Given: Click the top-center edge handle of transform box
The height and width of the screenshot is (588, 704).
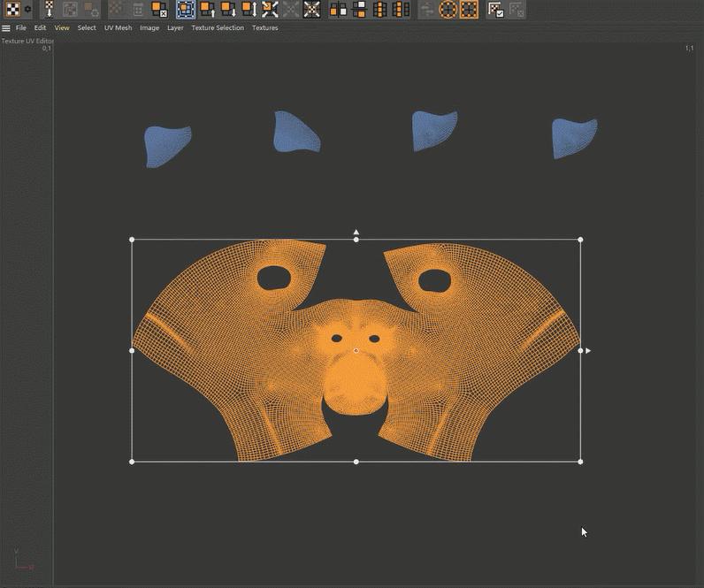Looking at the screenshot, I should 356,240.
